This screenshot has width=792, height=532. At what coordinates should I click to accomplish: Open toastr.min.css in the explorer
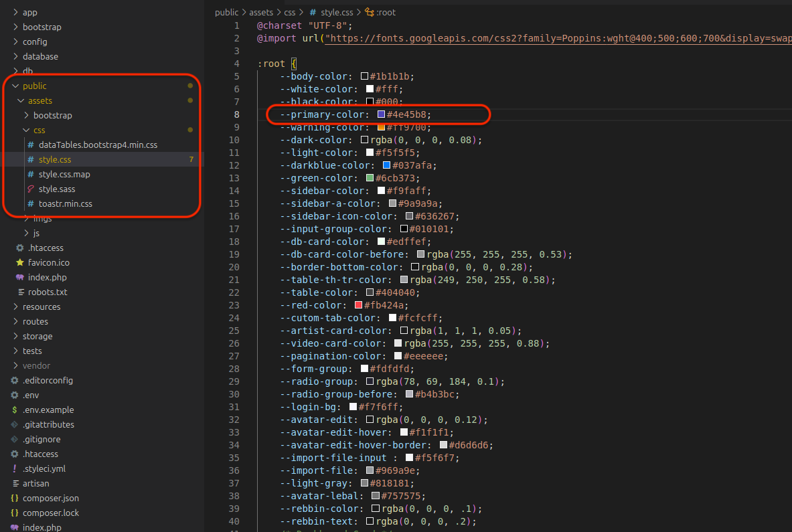pos(65,203)
